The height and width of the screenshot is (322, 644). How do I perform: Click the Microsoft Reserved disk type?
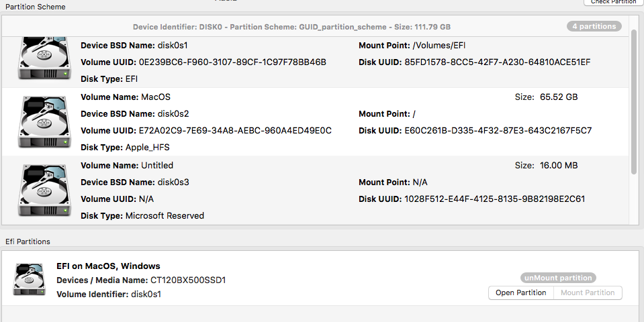[x=165, y=216]
